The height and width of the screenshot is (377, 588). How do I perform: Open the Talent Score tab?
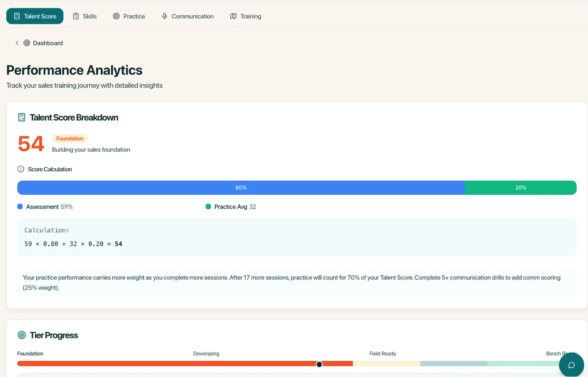click(x=35, y=16)
